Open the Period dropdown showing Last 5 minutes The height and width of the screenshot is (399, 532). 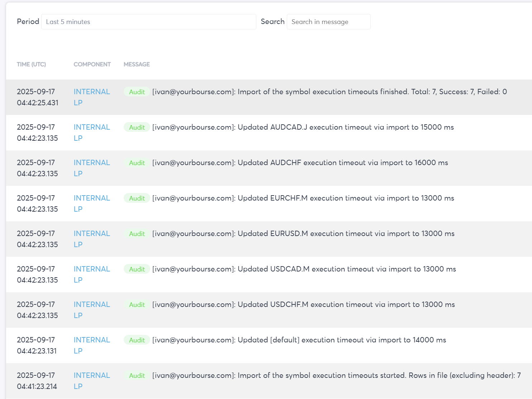pyautogui.click(x=148, y=22)
